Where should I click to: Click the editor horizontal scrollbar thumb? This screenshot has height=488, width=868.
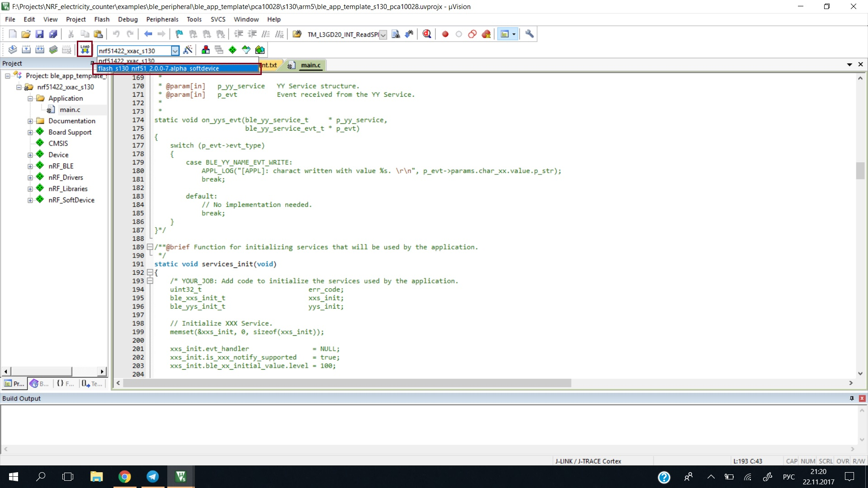(347, 383)
